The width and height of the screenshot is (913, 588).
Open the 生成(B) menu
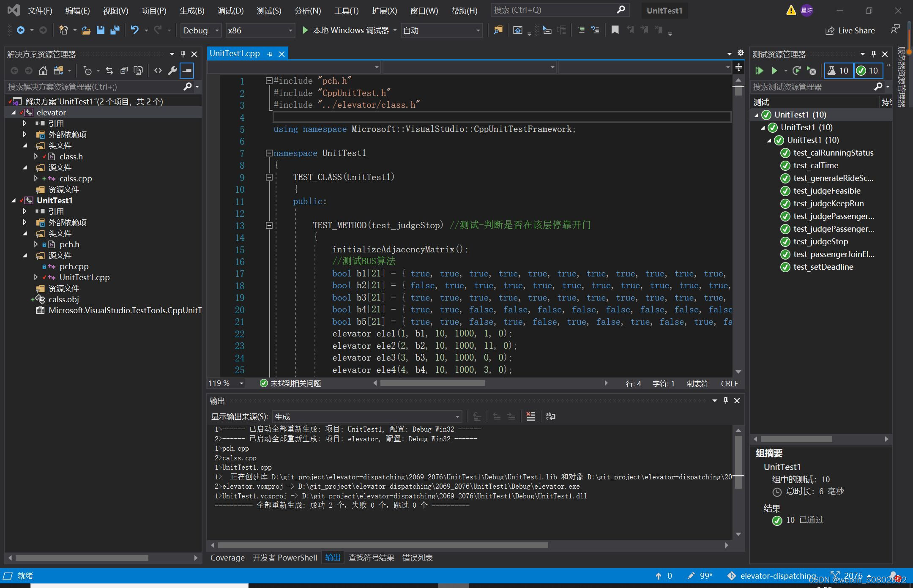[x=192, y=11]
